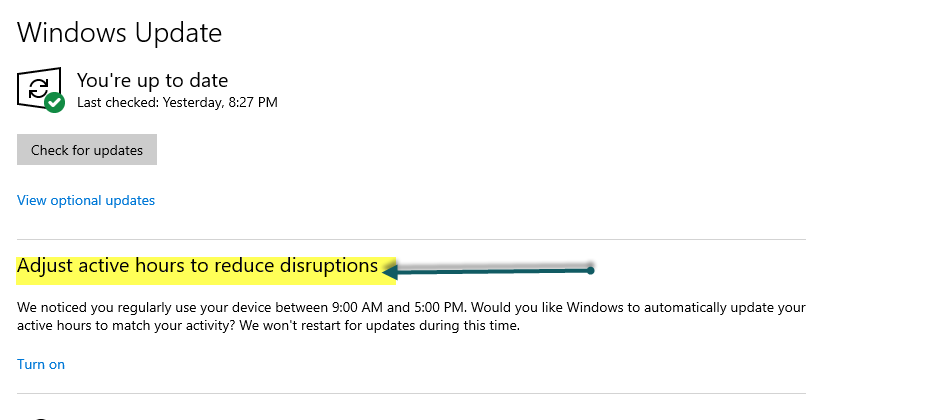Click the divider line below Turn on
Screen dimensions: 946x420
pos(411,394)
